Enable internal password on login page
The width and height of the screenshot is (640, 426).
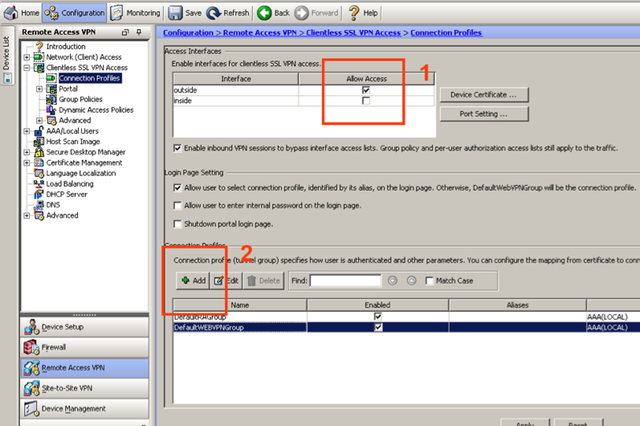[x=177, y=206]
